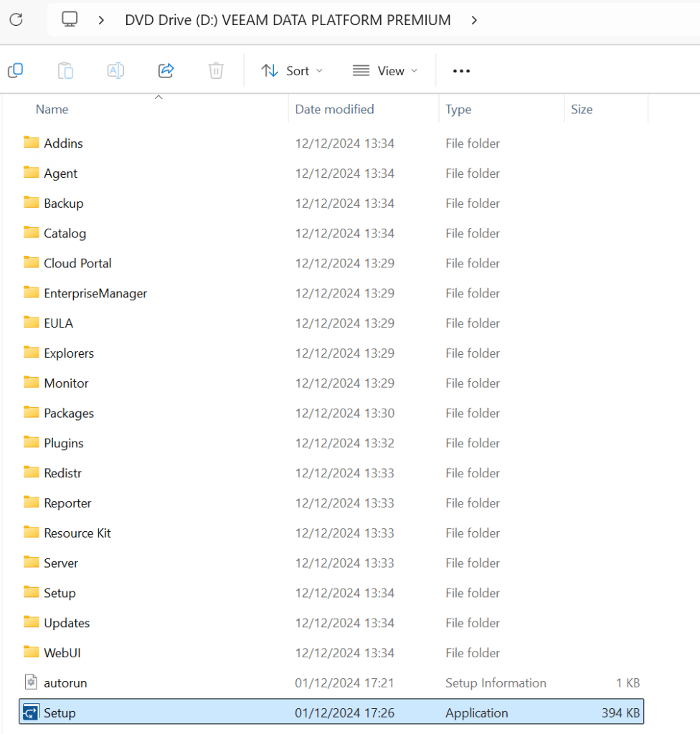Click the Cloud Portal folder name

click(77, 264)
